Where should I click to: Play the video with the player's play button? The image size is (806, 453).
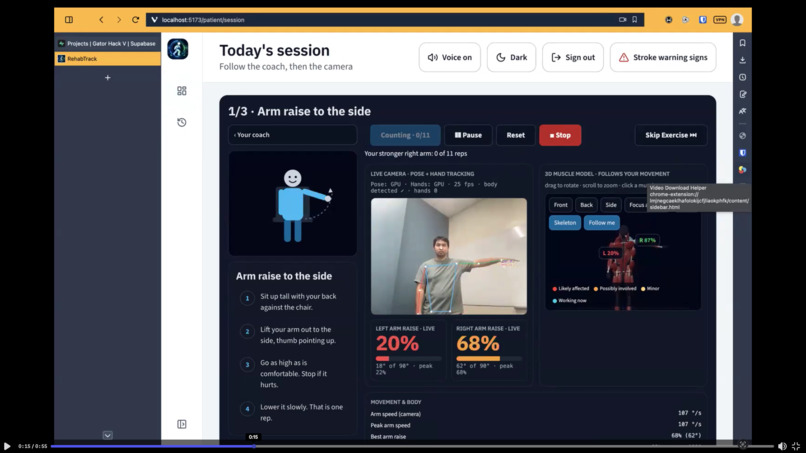tap(7, 446)
